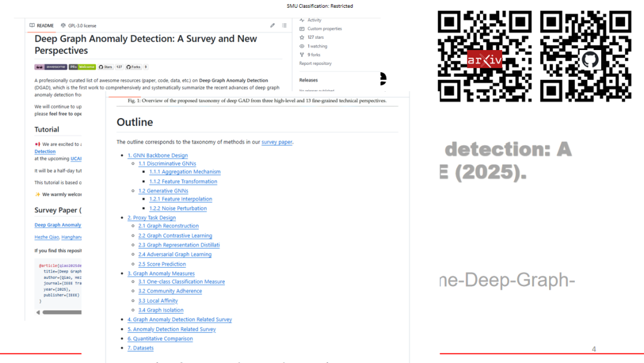The height and width of the screenshot is (363, 644).
Task: Click slide page number 4
Action: point(594,349)
